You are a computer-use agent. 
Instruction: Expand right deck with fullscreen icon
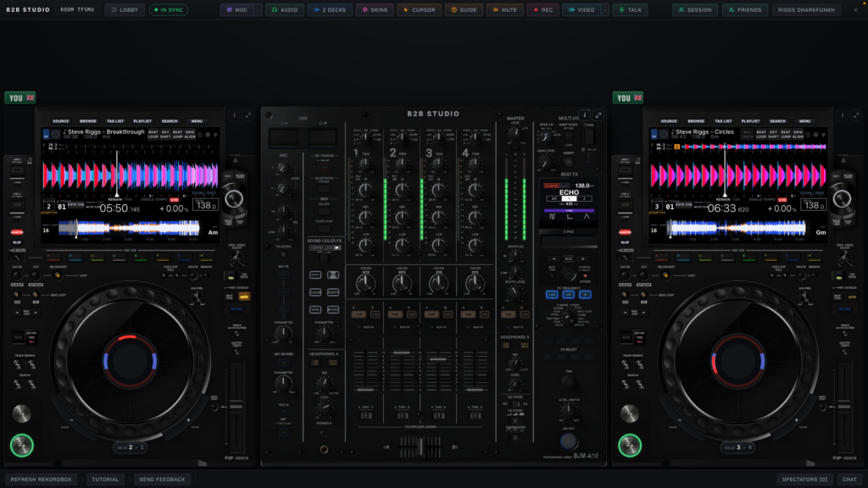pyautogui.click(x=856, y=115)
